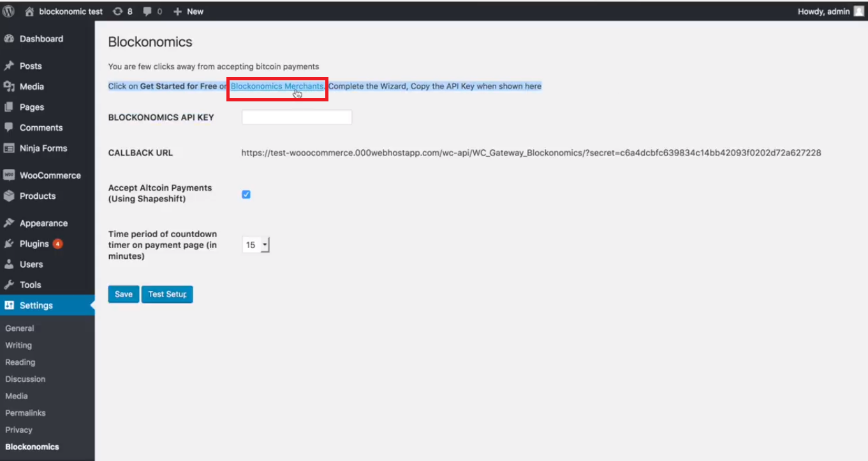The height and width of the screenshot is (461, 868).
Task: Follow the Blockonomics Merchants link
Action: coord(277,86)
